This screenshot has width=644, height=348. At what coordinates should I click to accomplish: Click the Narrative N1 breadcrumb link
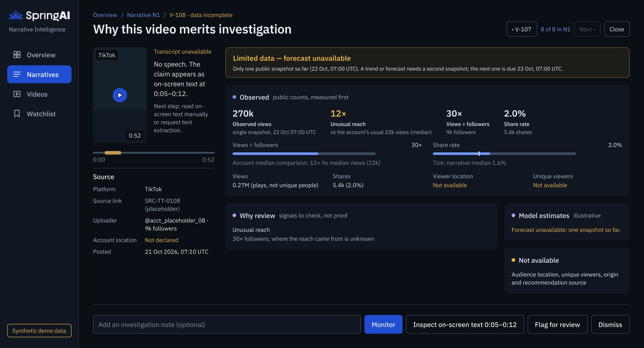[143, 15]
